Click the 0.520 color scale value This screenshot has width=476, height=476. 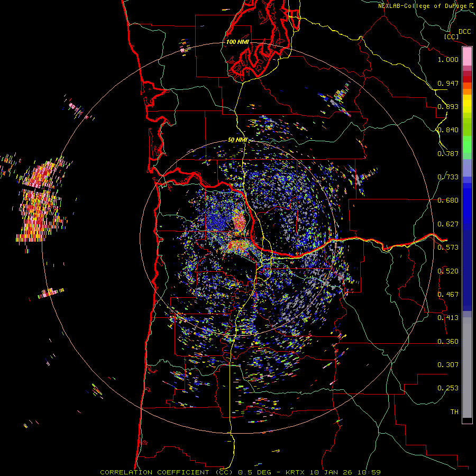(x=448, y=271)
